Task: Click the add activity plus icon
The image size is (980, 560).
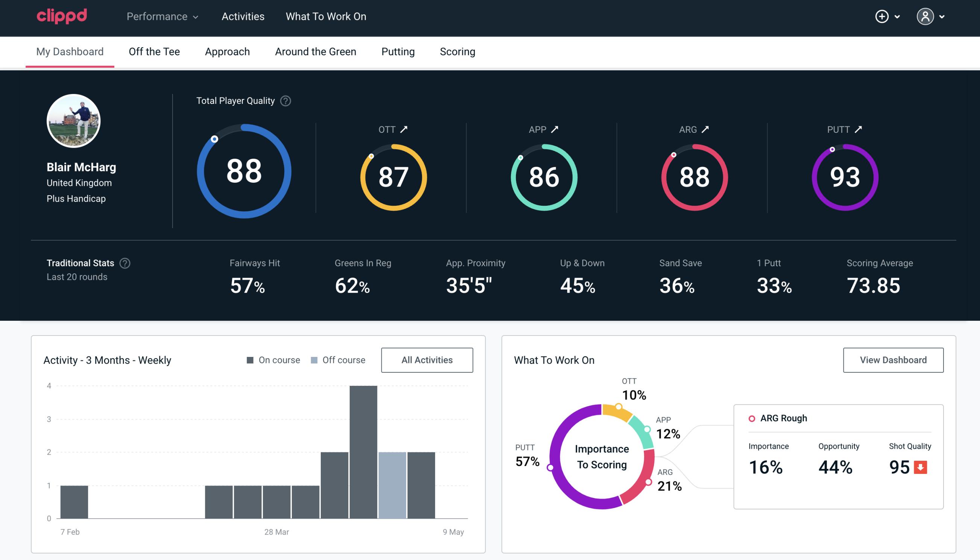Action: tap(882, 17)
